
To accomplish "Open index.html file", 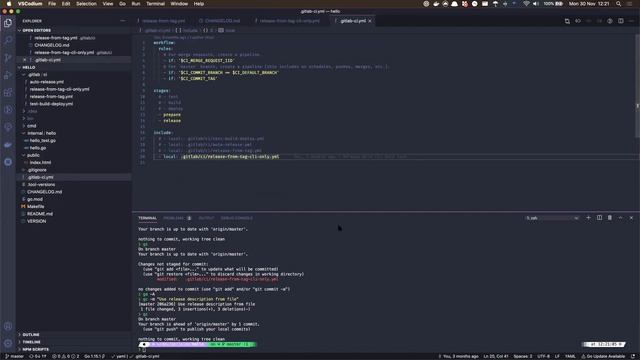I will click(x=40, y=162).
